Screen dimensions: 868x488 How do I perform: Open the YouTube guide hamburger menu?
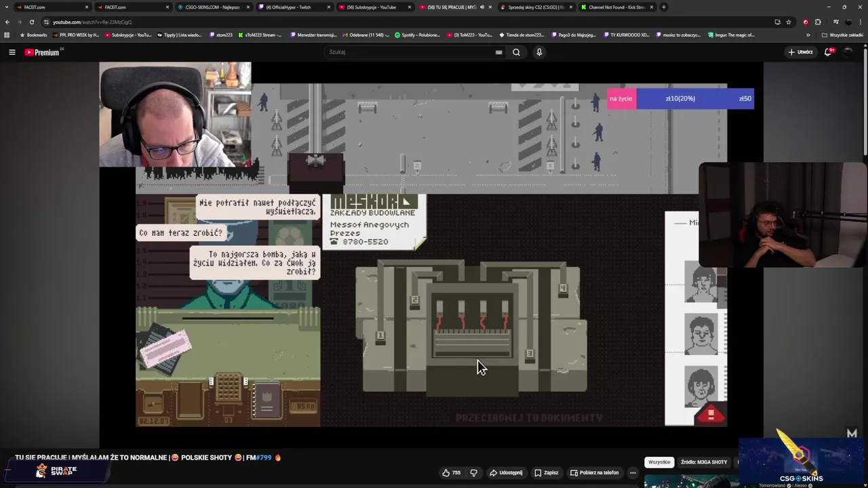pos(12,52)
